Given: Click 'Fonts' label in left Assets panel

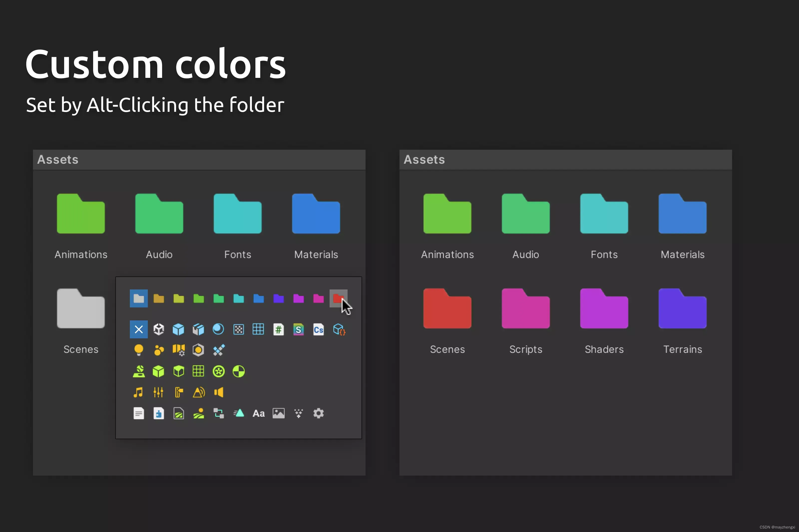Looking at the screenshot, I should 238,255.
